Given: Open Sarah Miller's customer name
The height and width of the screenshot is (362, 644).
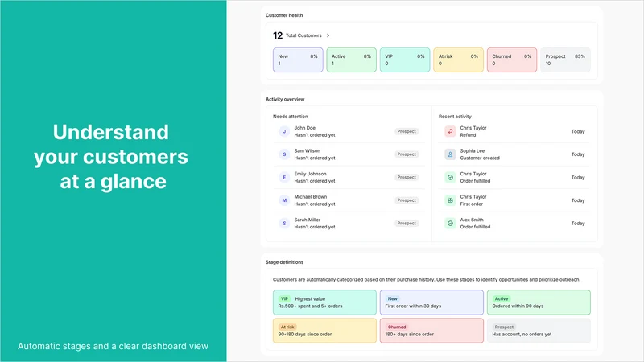Looking at the screenshot, I should (308, 220).
